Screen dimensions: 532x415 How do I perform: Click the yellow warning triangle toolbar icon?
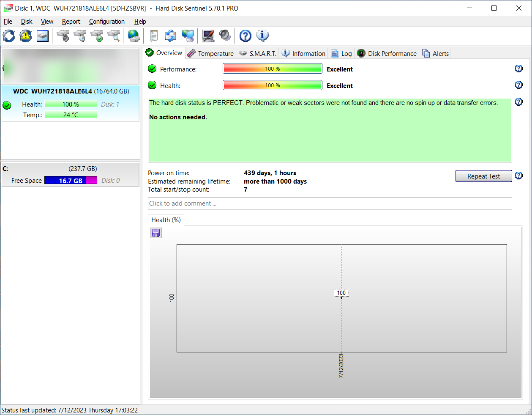coord(26,36)
